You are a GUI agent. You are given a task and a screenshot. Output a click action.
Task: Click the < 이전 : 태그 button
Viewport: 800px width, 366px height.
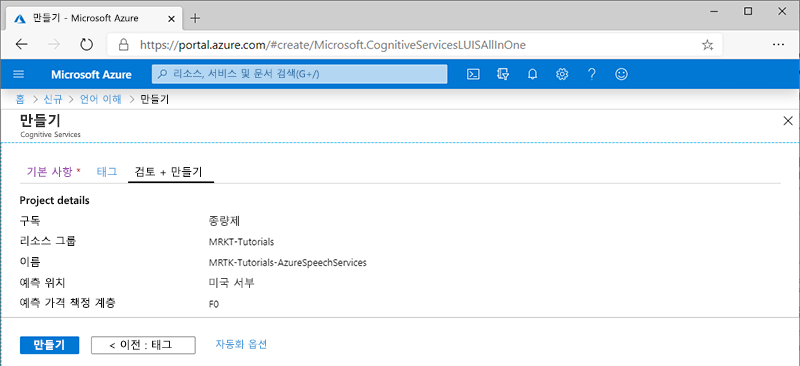pos(143,345)
